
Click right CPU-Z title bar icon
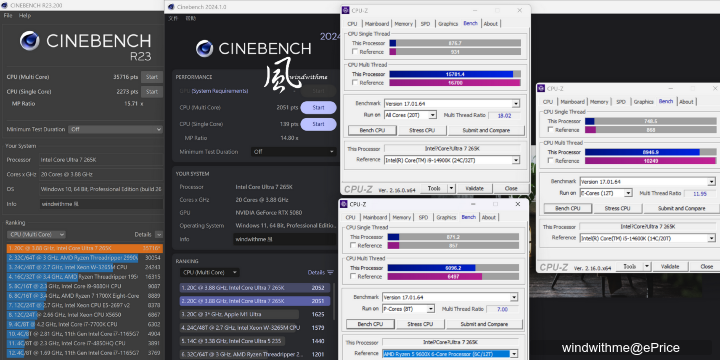541,89
